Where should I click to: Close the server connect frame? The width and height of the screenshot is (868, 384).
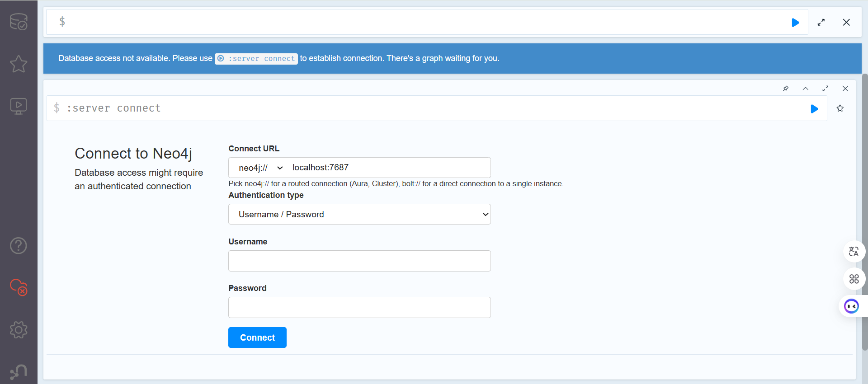point(845,89)
